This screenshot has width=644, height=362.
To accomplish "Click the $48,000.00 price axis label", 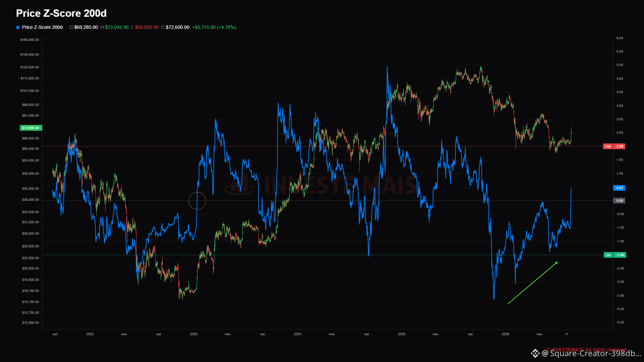I will coord(31,174).
